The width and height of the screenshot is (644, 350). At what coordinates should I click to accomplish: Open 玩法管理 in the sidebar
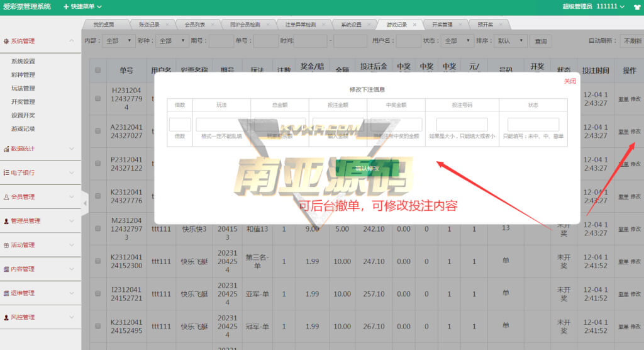[23, 88]
